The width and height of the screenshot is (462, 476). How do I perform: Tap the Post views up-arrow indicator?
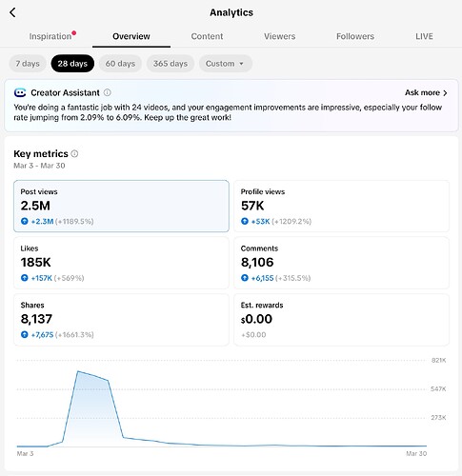click(25, 221)
